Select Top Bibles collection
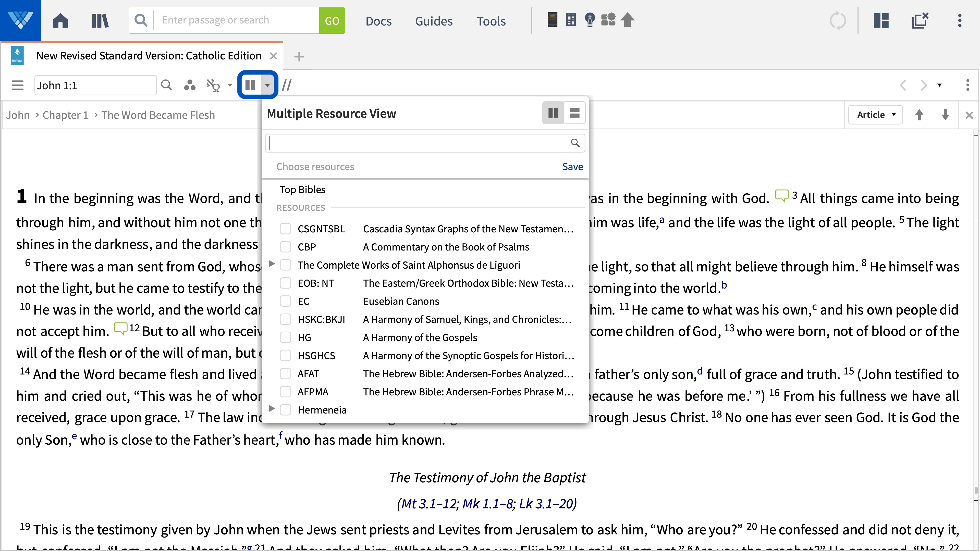Viewport: 980px width, 551px height. pyautogui.click(x=302, y=189)
